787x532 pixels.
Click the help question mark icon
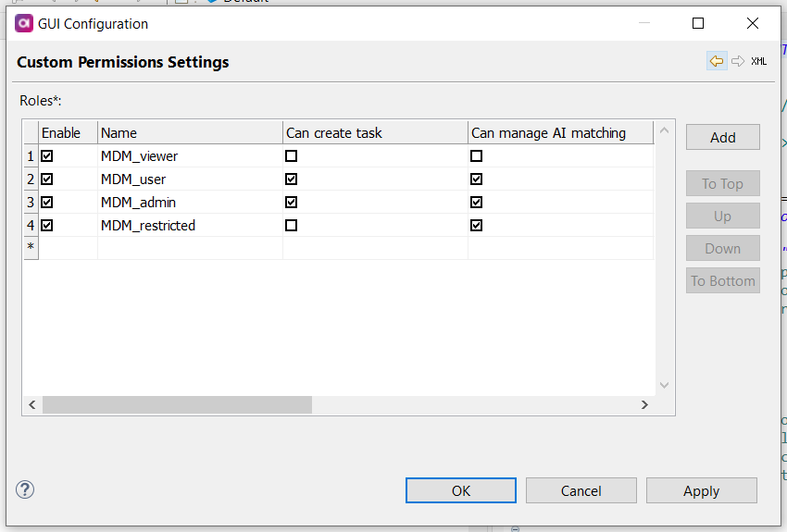(25, 489)
